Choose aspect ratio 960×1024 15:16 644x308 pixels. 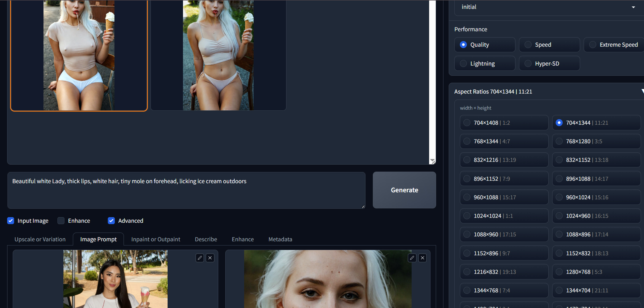pyautogui.click(x=596, y=197)
